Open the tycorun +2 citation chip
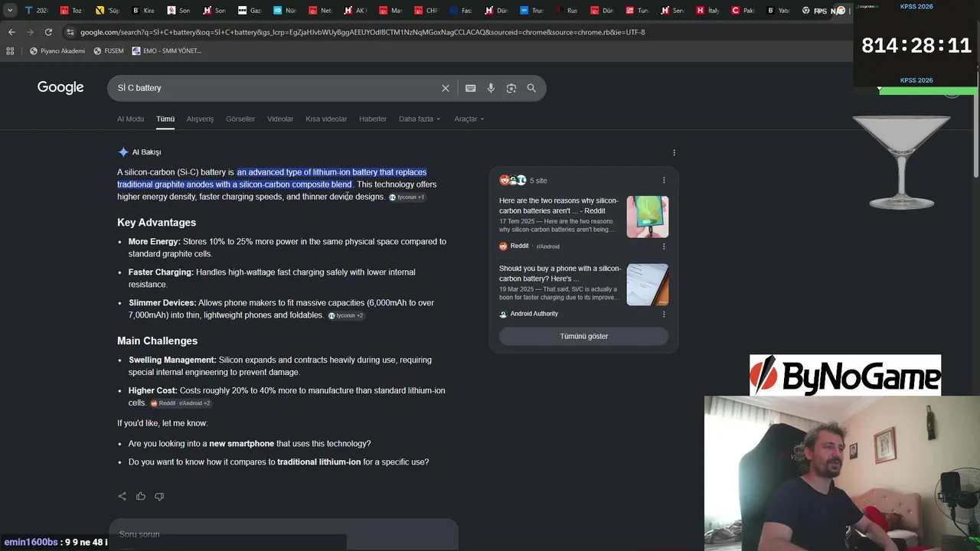Screen dimensions: 980x551 [346, 315]
